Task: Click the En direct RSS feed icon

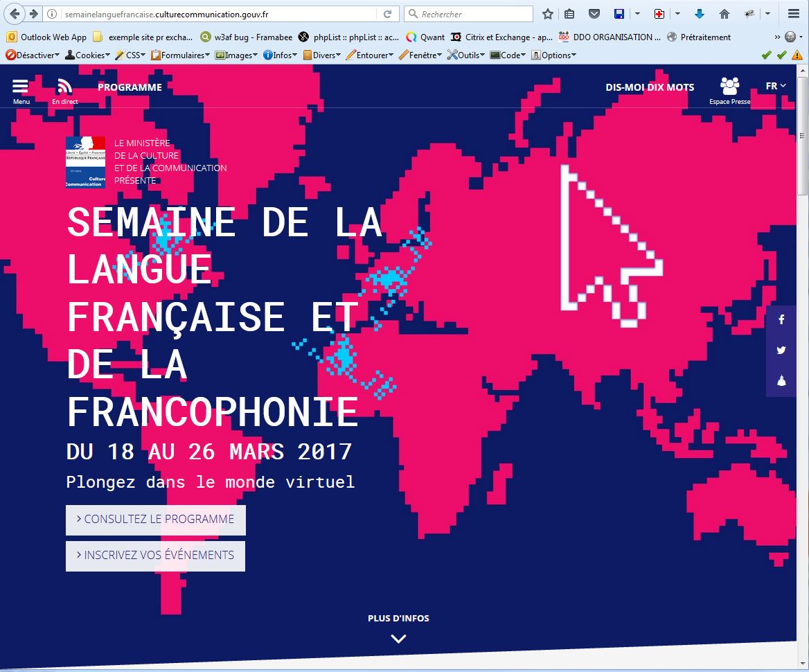Action: click(x=64, y=87)
